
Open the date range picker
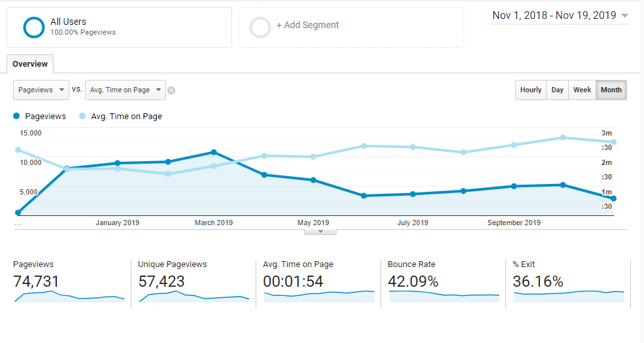pos(560,16)
